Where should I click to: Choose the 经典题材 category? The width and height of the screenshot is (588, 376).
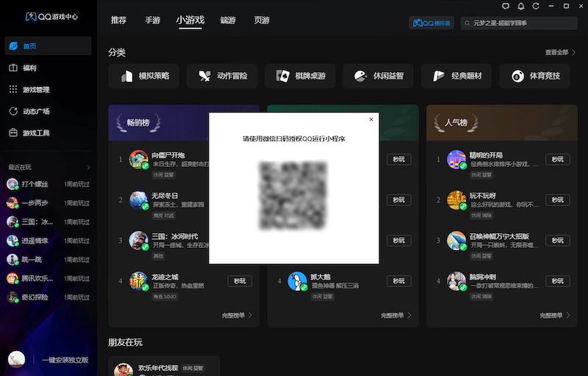click(456, 76)
